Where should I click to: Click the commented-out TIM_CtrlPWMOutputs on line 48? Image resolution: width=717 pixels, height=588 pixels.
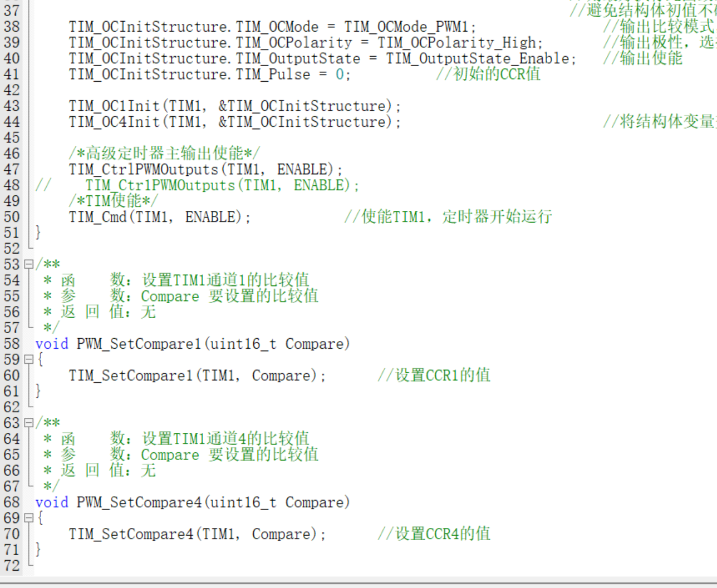pyautogui.click(x=222, y=185)
